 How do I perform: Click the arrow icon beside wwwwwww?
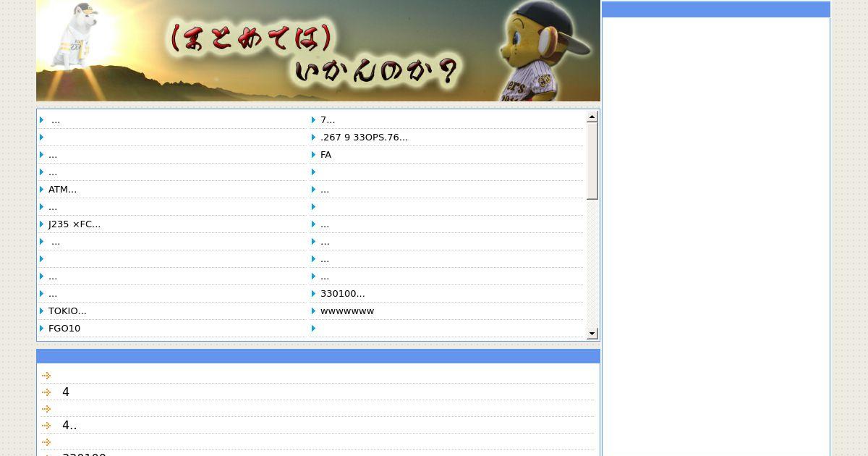coord(314,311)
